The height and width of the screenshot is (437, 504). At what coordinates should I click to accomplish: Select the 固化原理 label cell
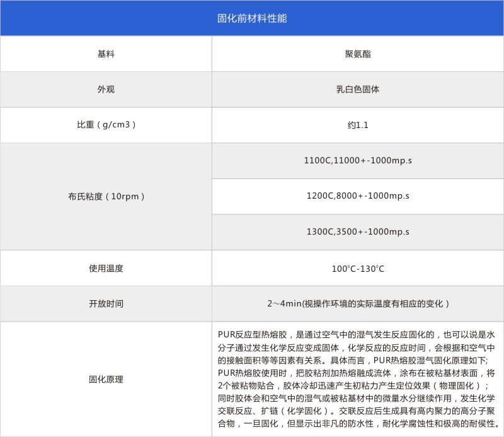tap(106, 379)
